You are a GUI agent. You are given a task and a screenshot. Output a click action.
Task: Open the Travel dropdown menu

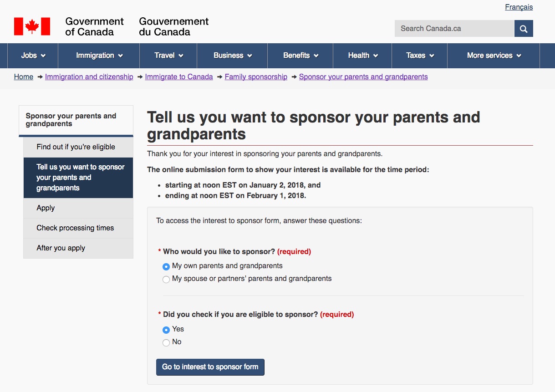tap(168, 56)
